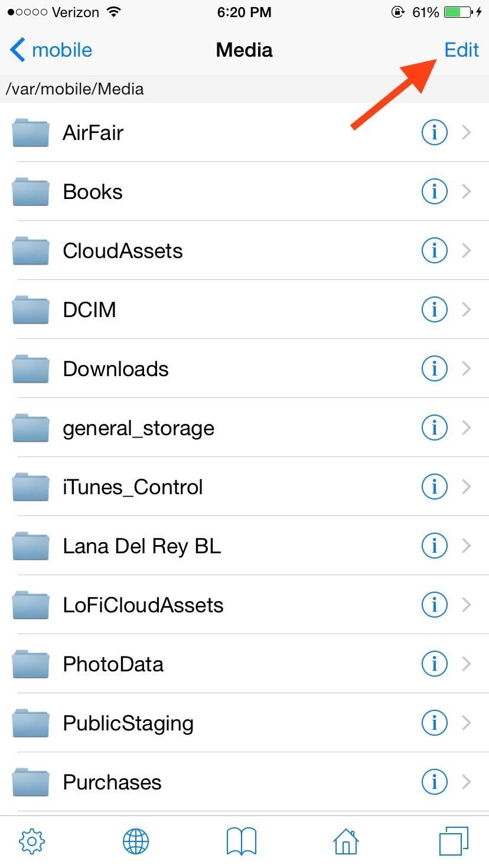The height and width of the screenshot is (868, 489).
Task: Open the bookmarks book icon
Action: point(242,840)
